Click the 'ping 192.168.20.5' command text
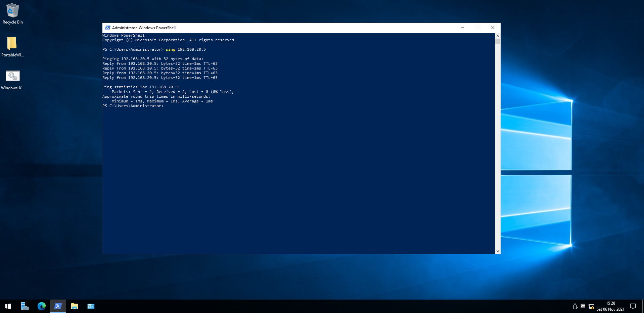Image resolution: width=644 pixels, height=313 pixels. [x=186, y=49]
